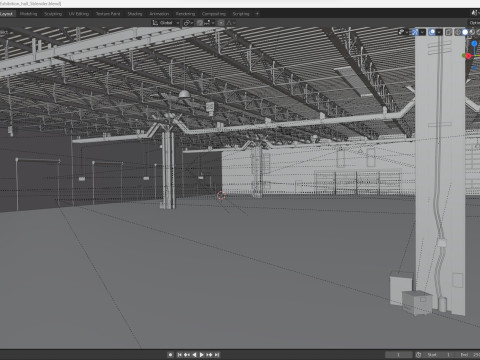Toggle the preview range clock icon

pyautogui.click(x=419, y=355)
